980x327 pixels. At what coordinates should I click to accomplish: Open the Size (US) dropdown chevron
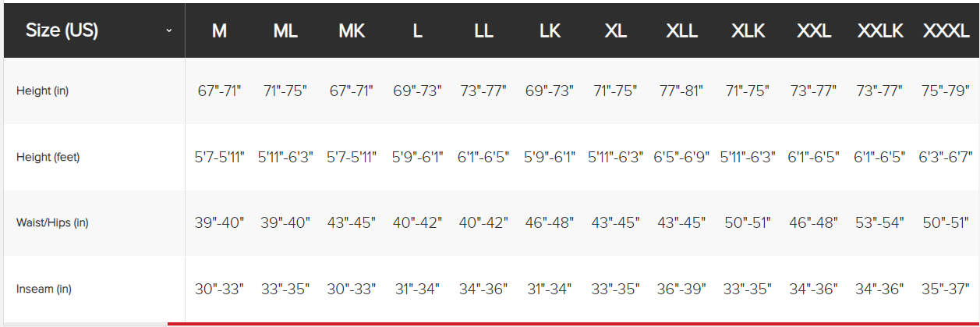coord(169,31)
